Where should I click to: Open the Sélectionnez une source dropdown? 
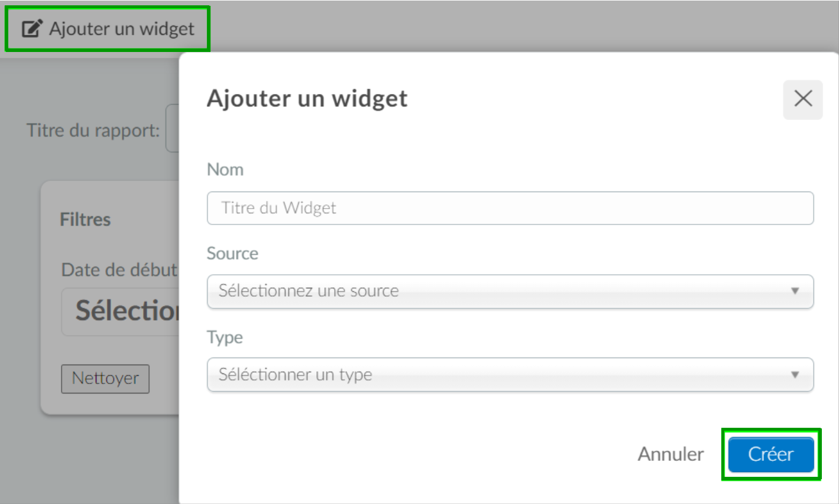click(510, 291)
